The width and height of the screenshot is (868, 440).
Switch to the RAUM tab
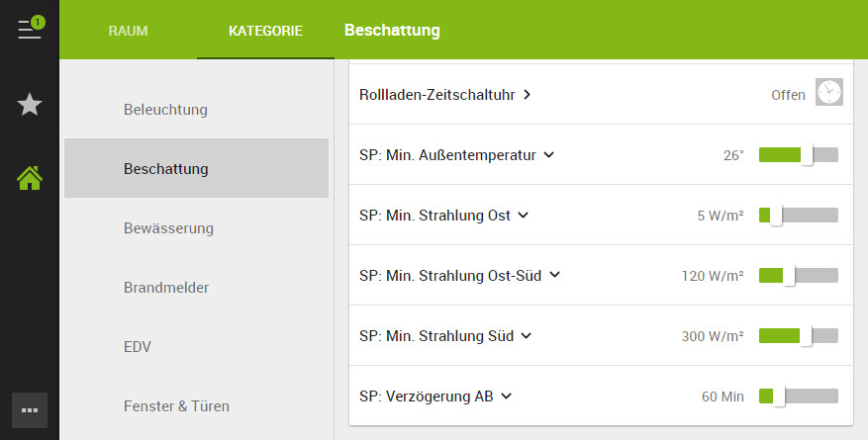tap(128, 31)
